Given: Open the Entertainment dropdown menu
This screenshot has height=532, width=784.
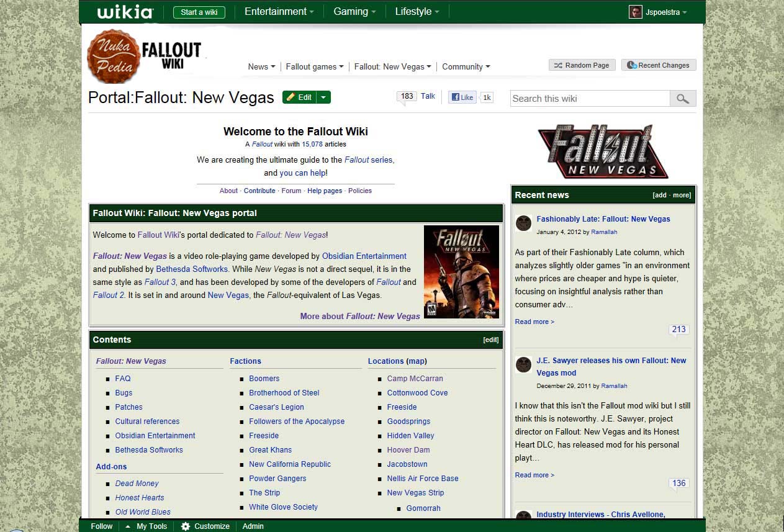Looking at the screenshot, I should [279, 12].
